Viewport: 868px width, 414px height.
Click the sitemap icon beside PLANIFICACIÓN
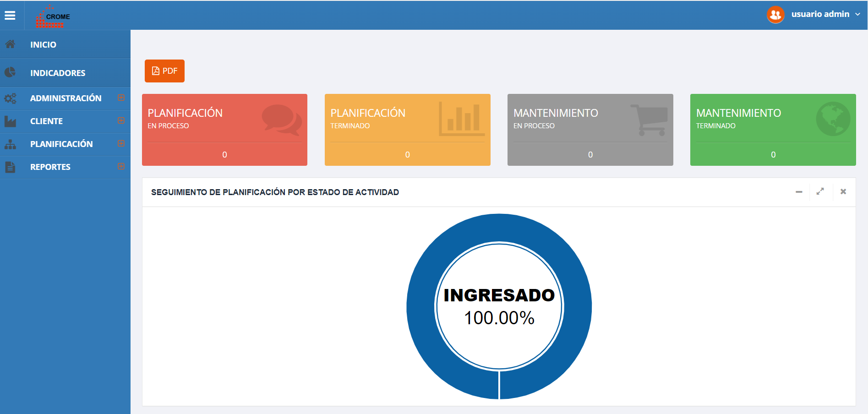pyautogui.click(x=10, y=144)
